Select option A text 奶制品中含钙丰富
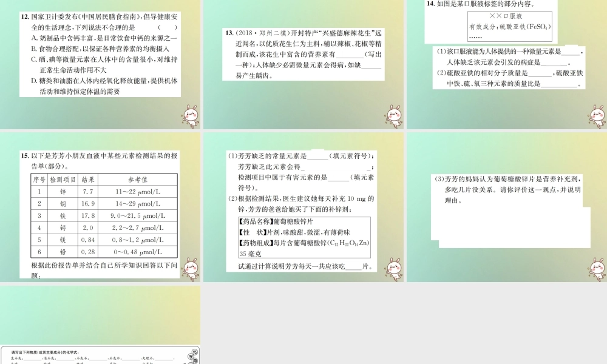This screenshot has height=364, width=607. 104,38
